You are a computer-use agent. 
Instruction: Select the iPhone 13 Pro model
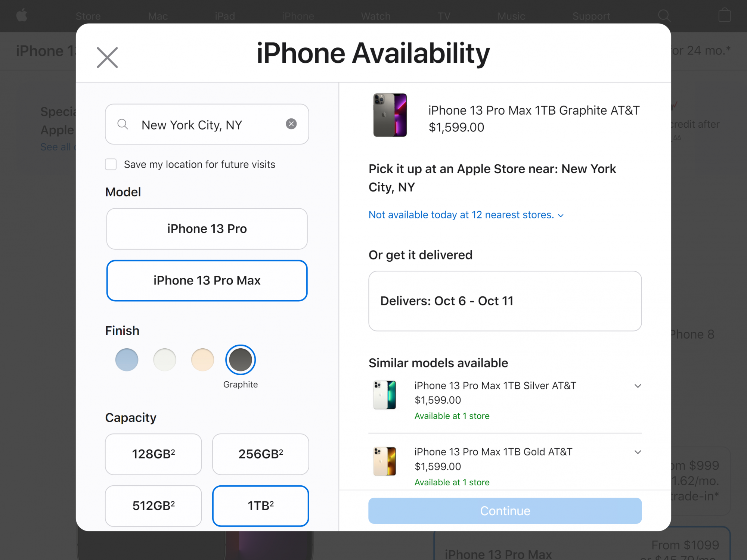[207, 229]
